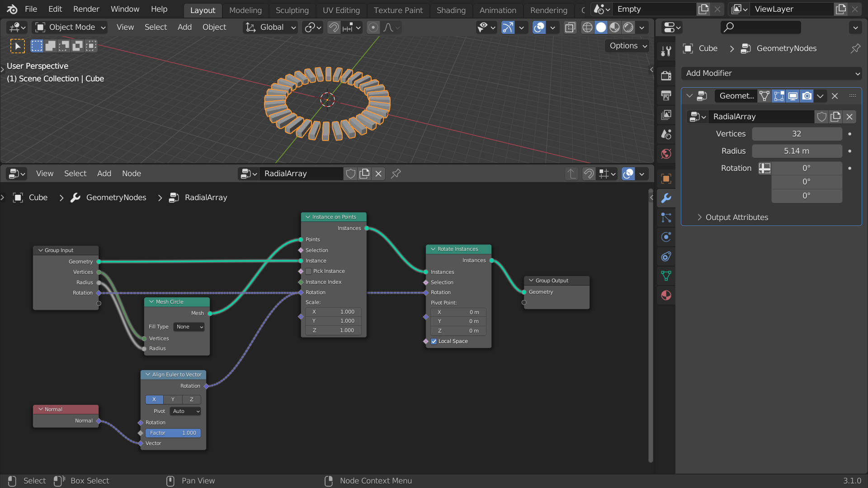Click GeometryNodes in node editor breadcrumb

[x=116, y=197]
